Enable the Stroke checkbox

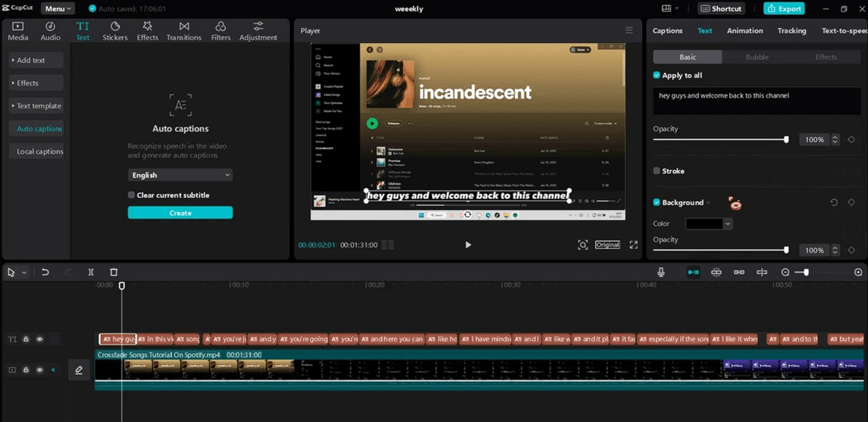pyautogui.click(x=657, y=171)
